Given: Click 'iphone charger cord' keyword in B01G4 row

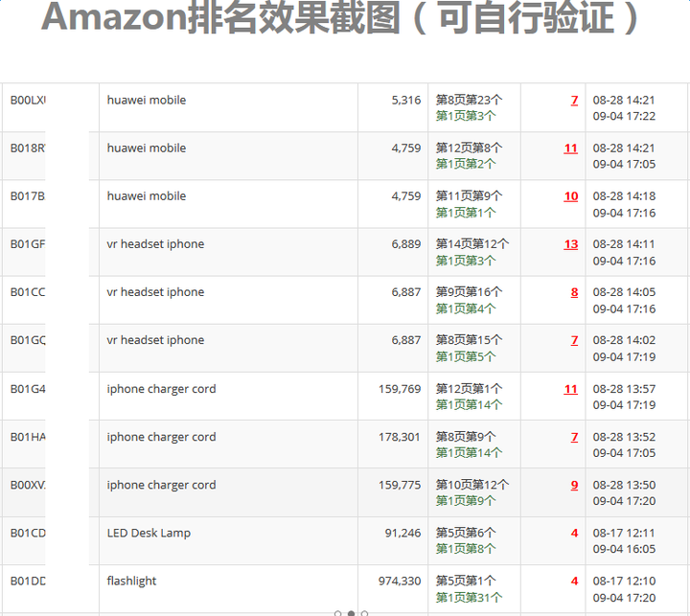Looking at the screenshot, I should pos(162,389).
